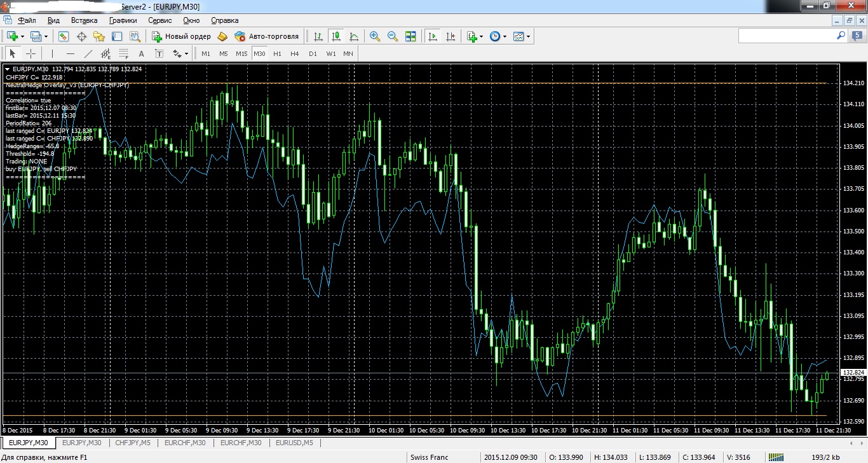Viewport: 868px width, 463px height.
Task: Open the Сервис menu
Action: pos(160,20)
